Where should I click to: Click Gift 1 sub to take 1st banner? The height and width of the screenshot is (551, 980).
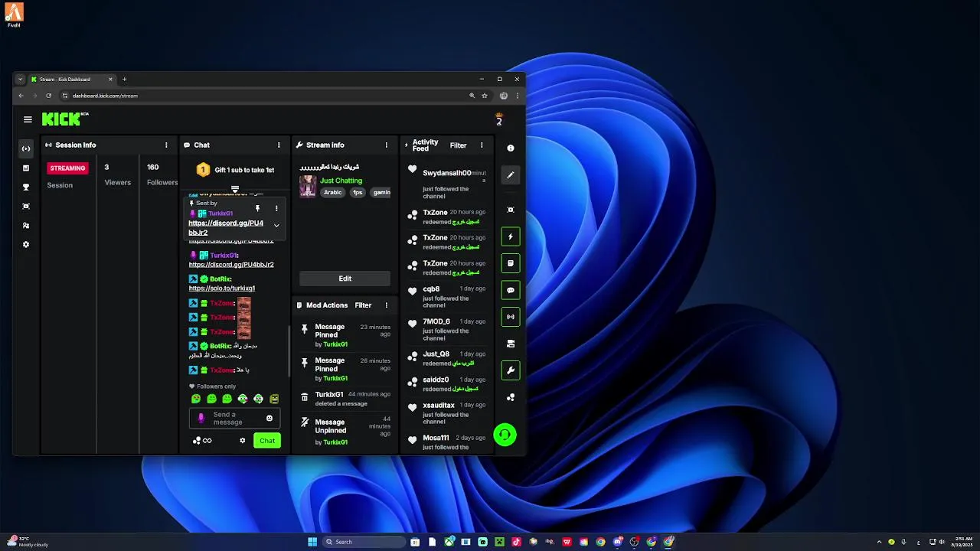click(x=235, y=170)
